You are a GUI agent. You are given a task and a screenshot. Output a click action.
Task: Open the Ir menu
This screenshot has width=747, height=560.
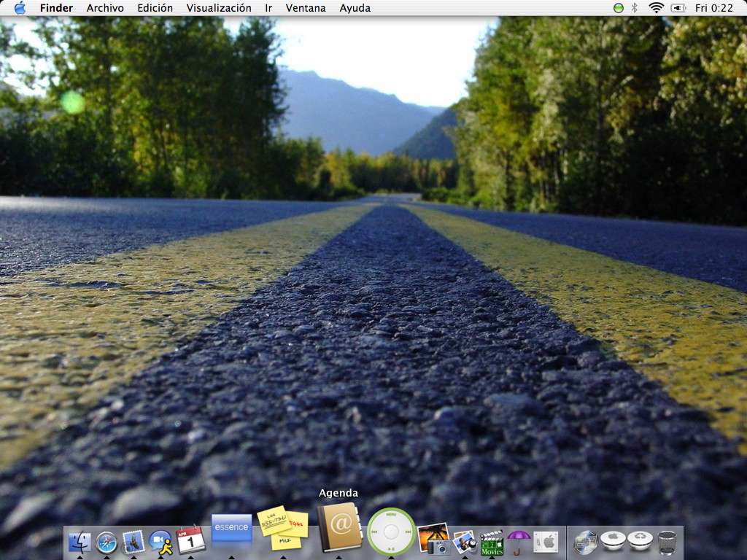click(x=268, y=8)
